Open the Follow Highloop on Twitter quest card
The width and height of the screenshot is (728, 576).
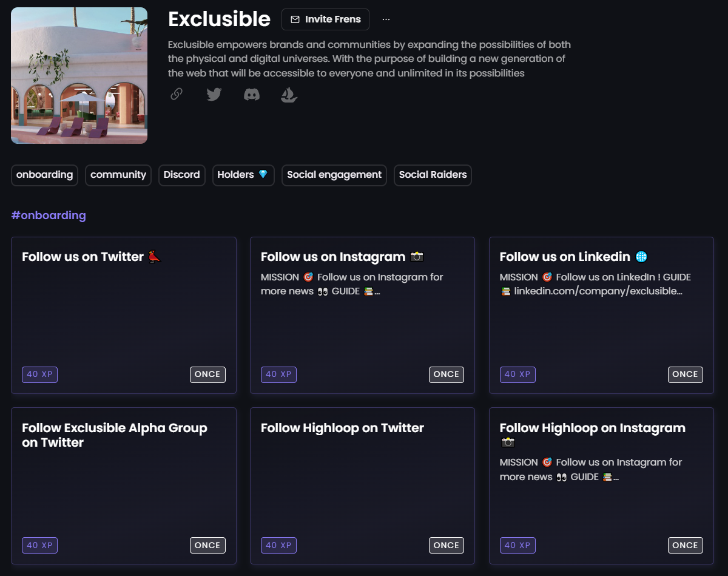coord(362,485)
